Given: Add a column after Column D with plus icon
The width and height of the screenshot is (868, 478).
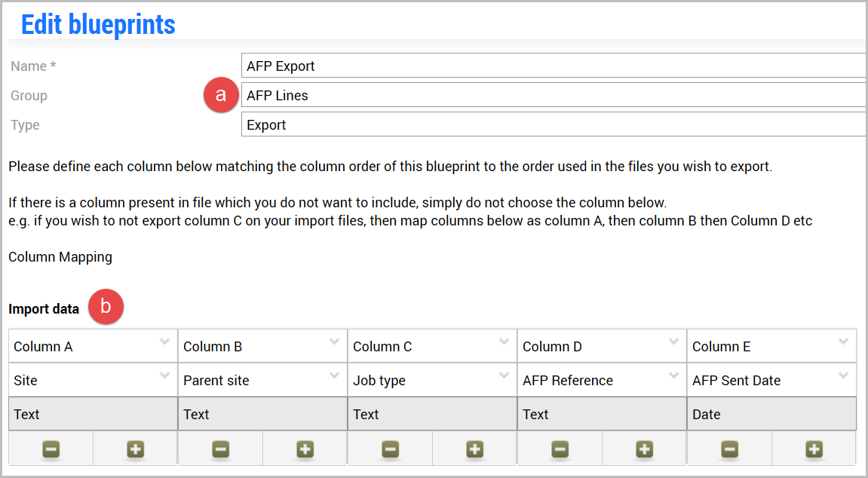Looking at the screenshot, I should click(x=644, y=449).
